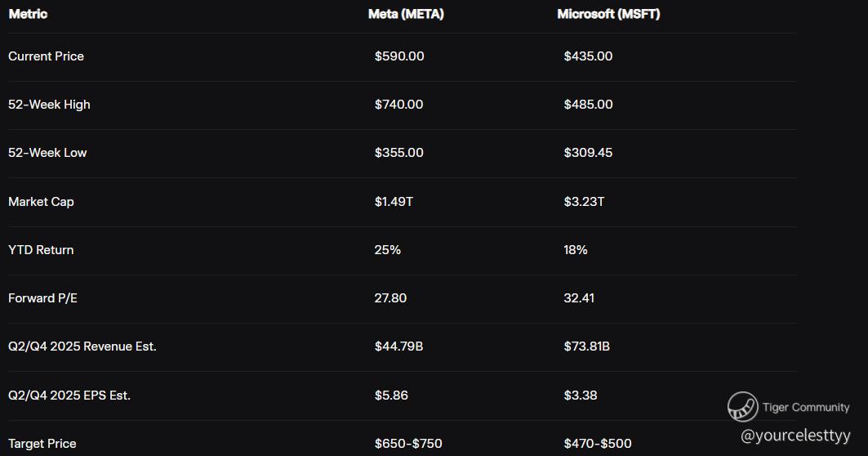Screen dimensions: 868x456
Task: Select the Microsoft (MSFT) column header
Action: 608,14
